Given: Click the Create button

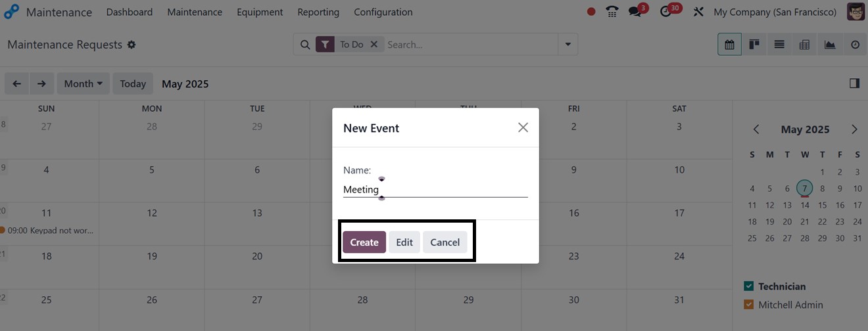Looking at the screenshot, I should click(364, 242).
